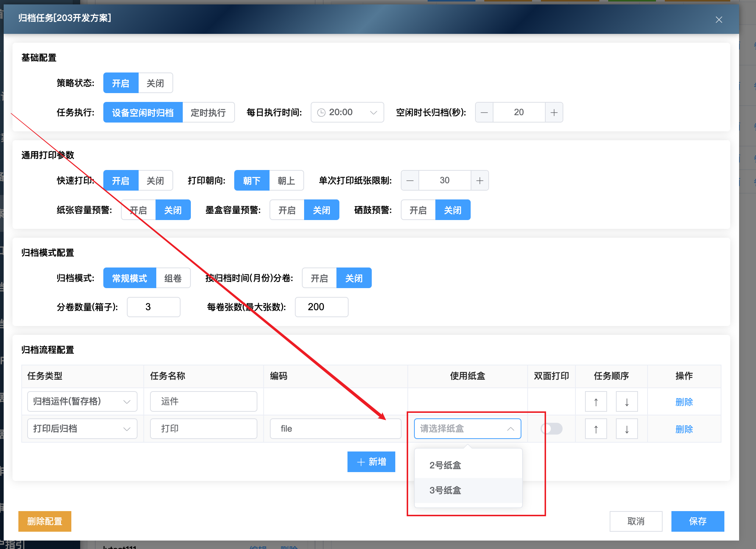Open 每日执行时间 time dropdown
Screen dimensions: 756x549
pos(347,113)
